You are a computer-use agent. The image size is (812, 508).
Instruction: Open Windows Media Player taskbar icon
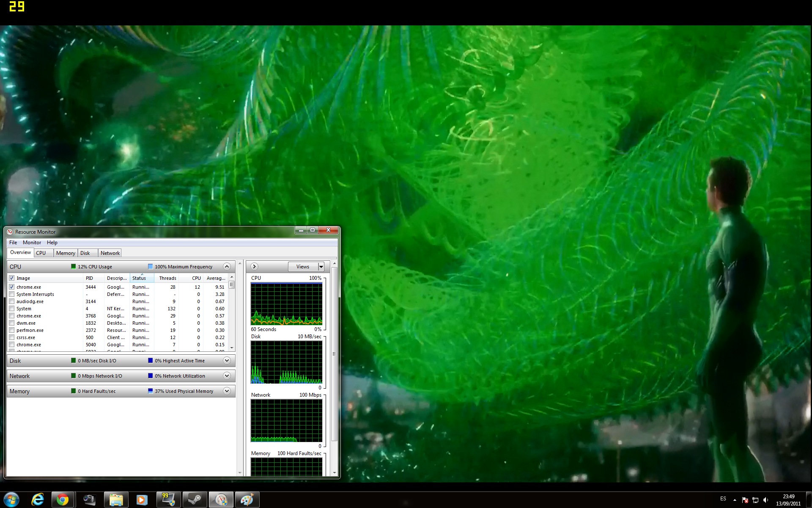[x=142, y=500]
